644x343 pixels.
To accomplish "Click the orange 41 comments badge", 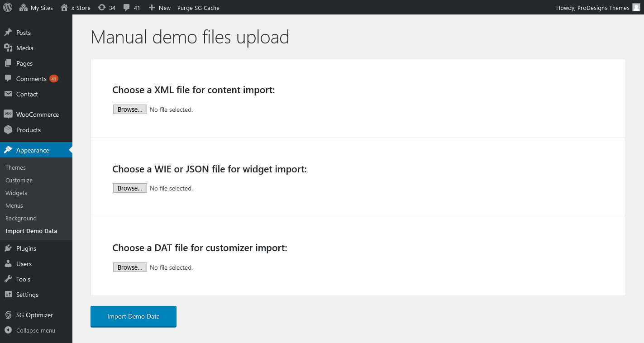I will [x=54, y=79].
